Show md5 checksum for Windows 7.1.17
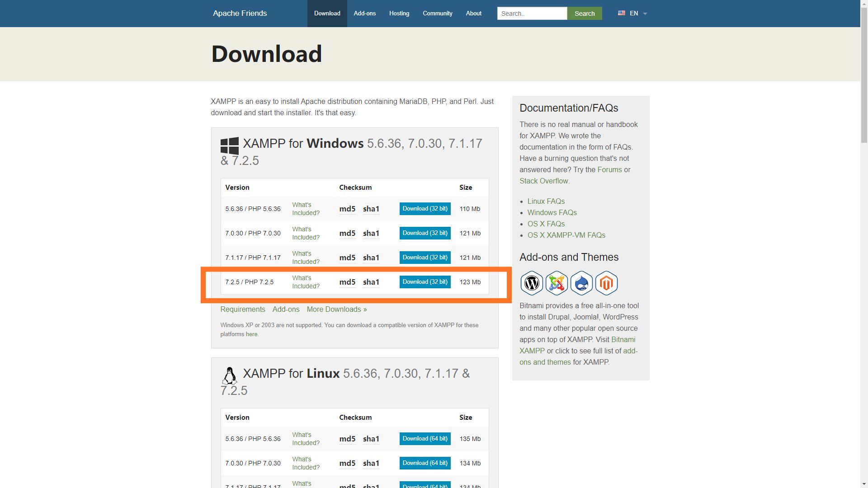Screen dimensions: 868x488 347,258
